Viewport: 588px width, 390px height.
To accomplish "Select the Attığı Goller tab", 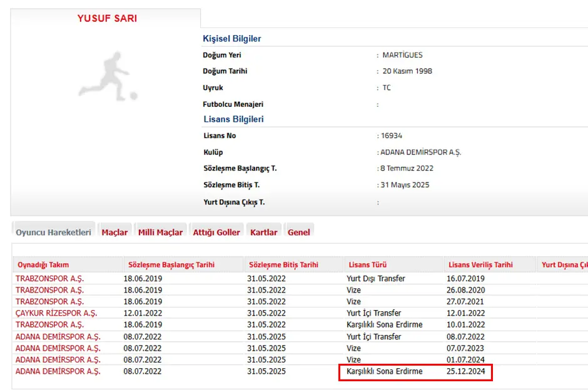I will tap(216, 232).
